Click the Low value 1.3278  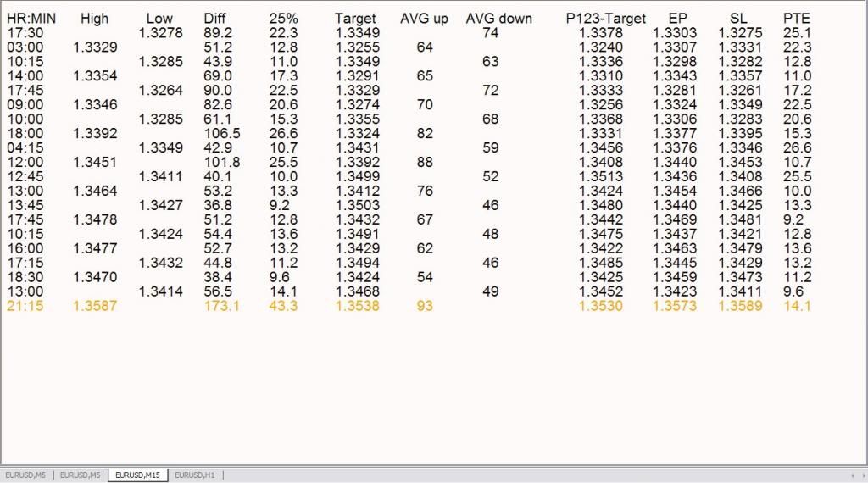(x=160, y=33)
